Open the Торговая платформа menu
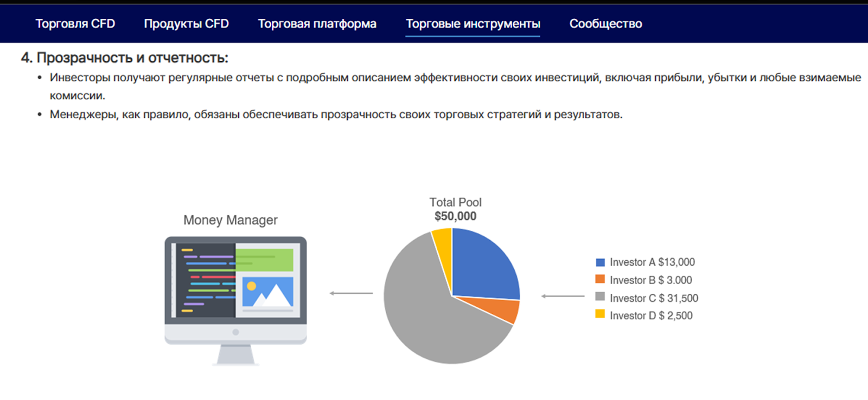This screenshot has height=400, width=868. 317,24
